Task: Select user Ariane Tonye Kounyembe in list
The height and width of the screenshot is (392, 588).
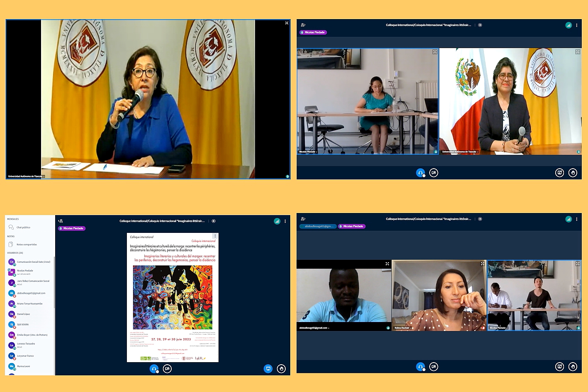Action: pos(29,304)
